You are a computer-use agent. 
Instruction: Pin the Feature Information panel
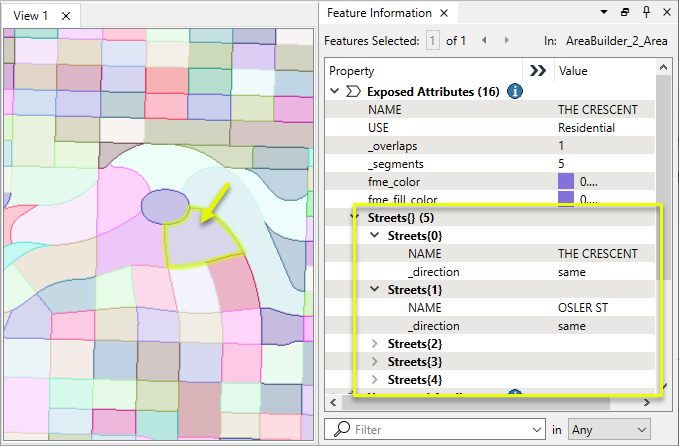point(644,13)
